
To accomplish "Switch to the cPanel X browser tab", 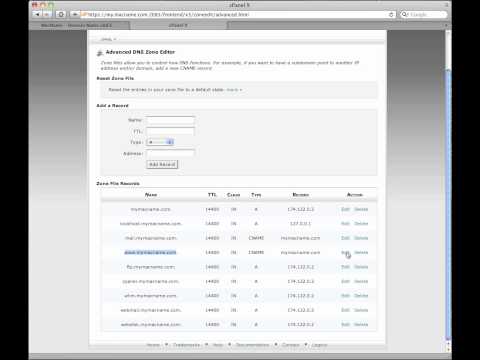I will click(178, 25).
